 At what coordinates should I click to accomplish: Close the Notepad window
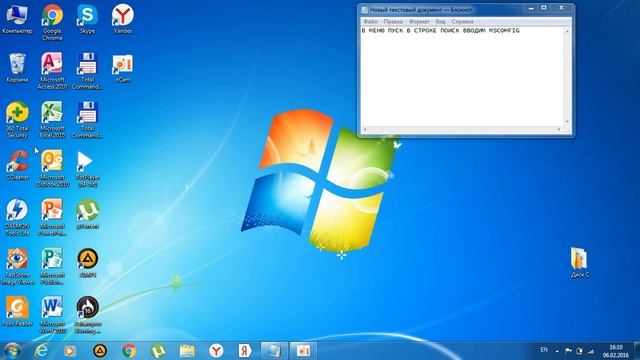(x=562, y=8)
